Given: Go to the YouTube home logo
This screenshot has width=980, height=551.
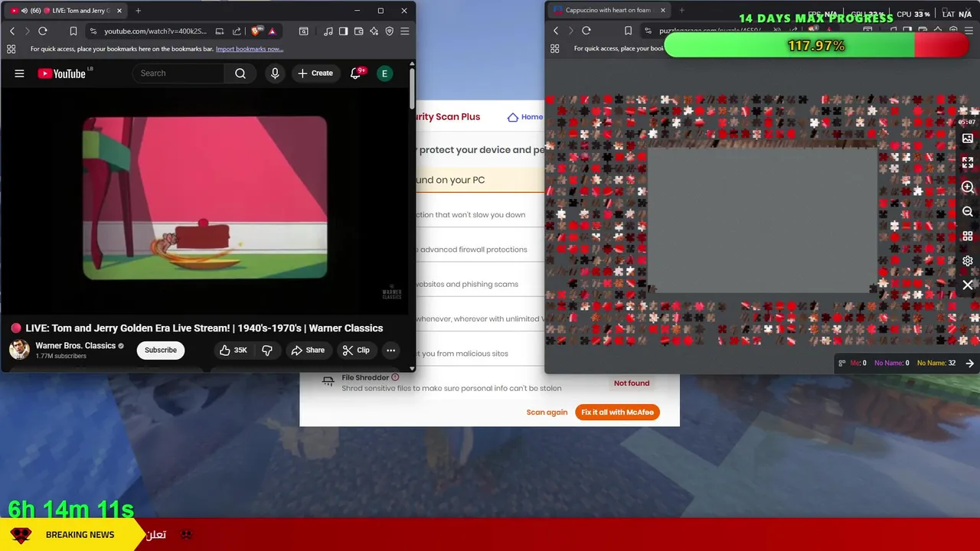Looking at the screenshot, I should [x=61, y=73].
